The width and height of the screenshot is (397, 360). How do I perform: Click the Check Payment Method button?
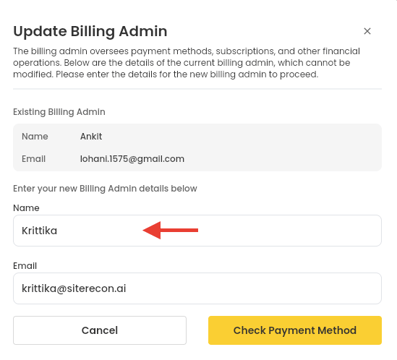click(295, 330)
